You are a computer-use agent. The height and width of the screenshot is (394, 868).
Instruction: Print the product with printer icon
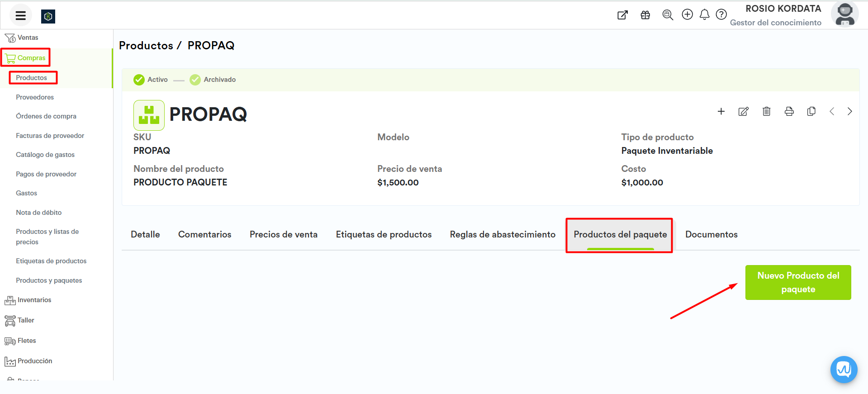coord(789,112)
